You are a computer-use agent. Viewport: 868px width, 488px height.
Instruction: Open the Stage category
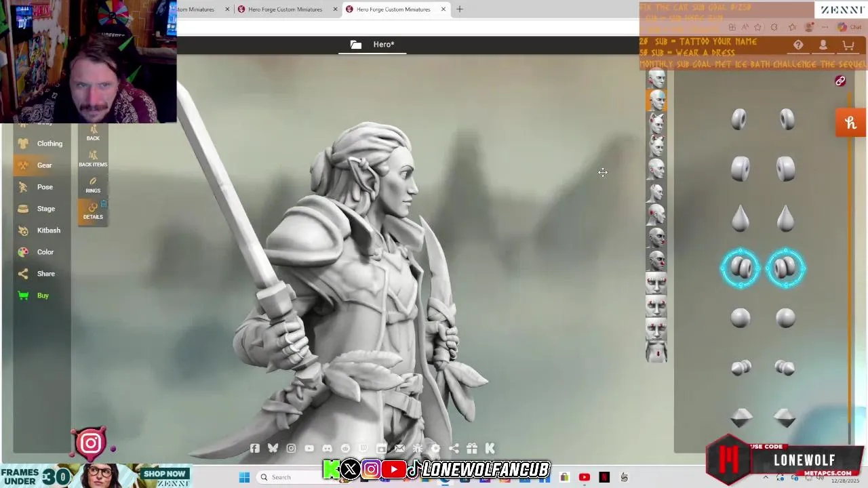(41, 209)
